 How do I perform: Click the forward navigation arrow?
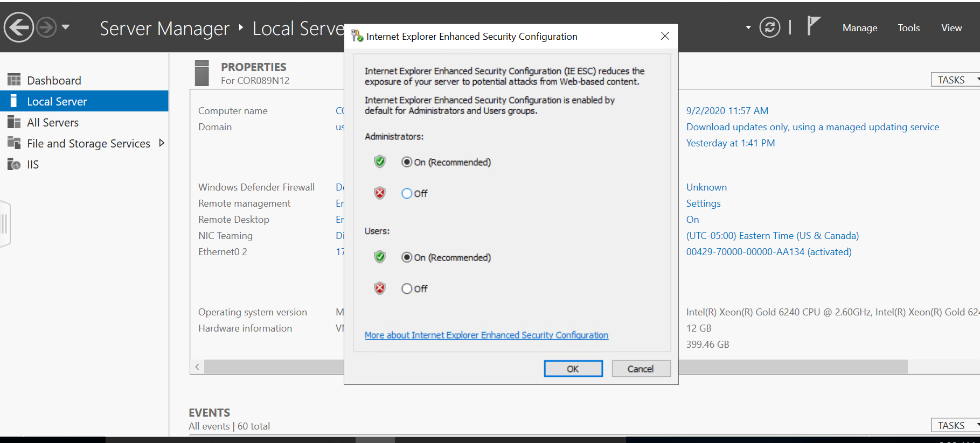pyautogui.click(x=46, y=27)
